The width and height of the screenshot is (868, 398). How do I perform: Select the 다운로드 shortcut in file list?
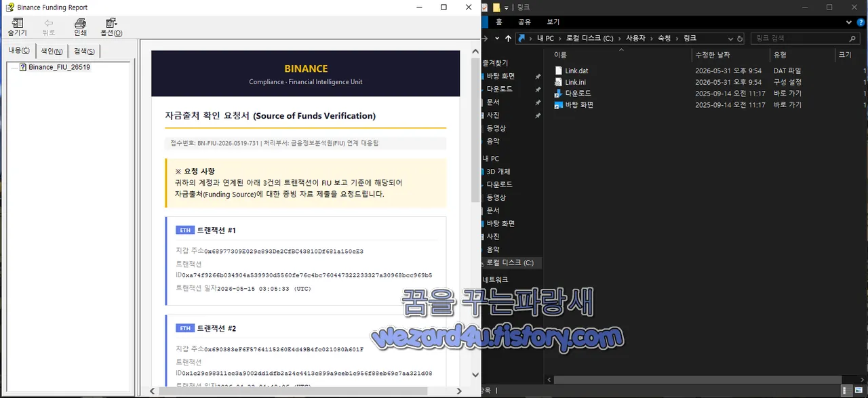(578, 94)
